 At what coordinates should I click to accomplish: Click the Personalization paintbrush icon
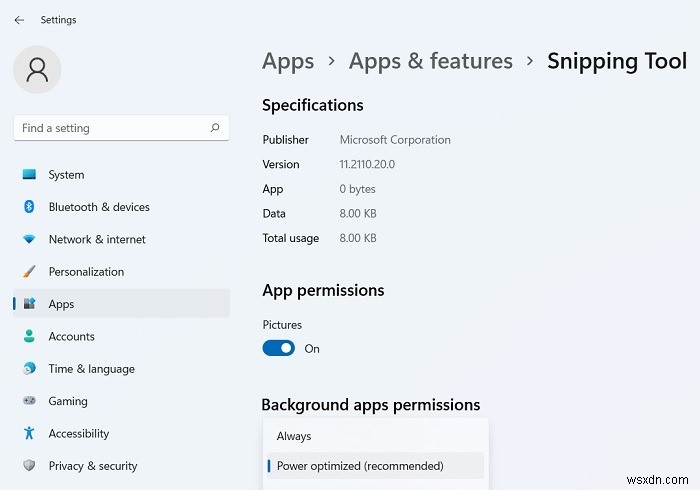point(29,271)
